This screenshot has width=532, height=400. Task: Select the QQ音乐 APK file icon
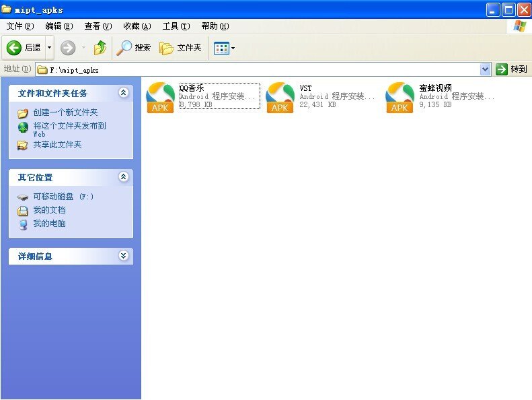160,98
